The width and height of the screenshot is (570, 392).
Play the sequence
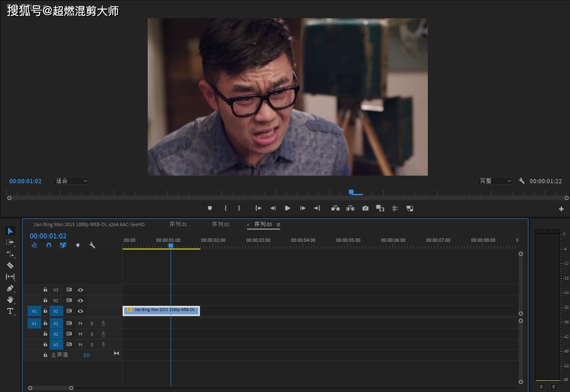tap(288, 208)
